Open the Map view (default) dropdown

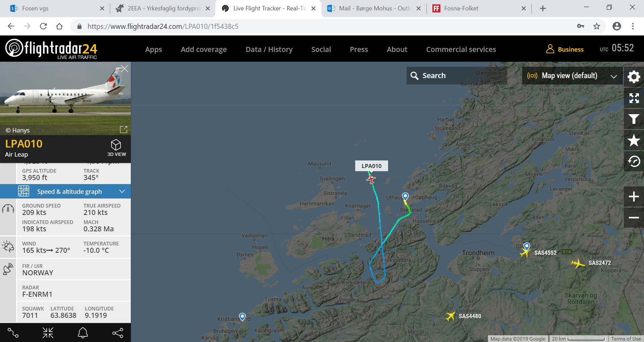pyautogui.click(x=572, y=76)
